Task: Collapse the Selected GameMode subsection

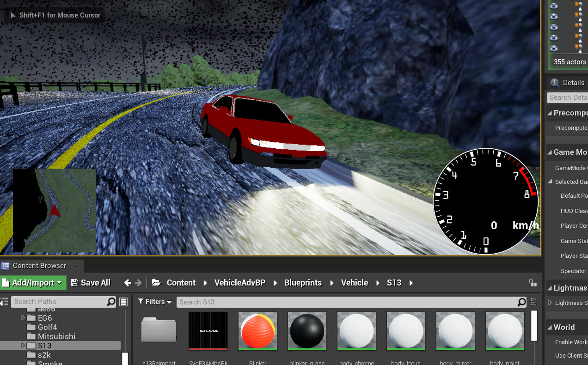Action: 551,182
